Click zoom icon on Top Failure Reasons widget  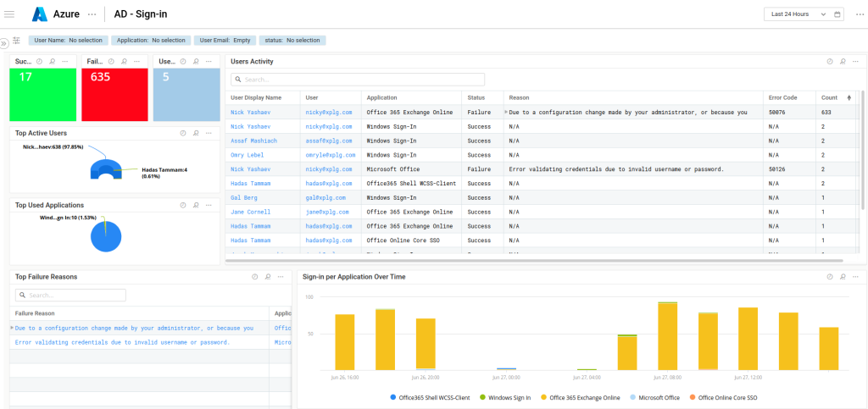point(268,277)
